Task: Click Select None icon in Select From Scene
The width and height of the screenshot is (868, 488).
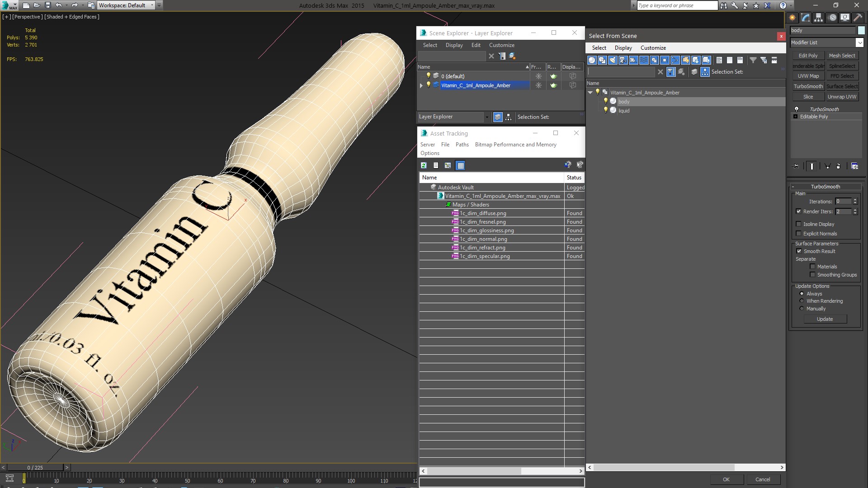Action: pyautogui.click(x=730, y=60)
